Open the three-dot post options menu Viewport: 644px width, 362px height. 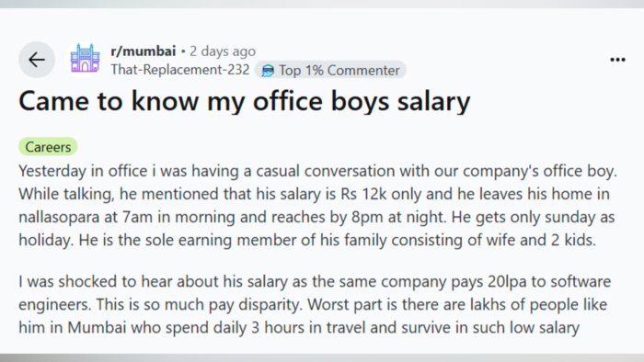pyautogui.click(x=617, y=60)
